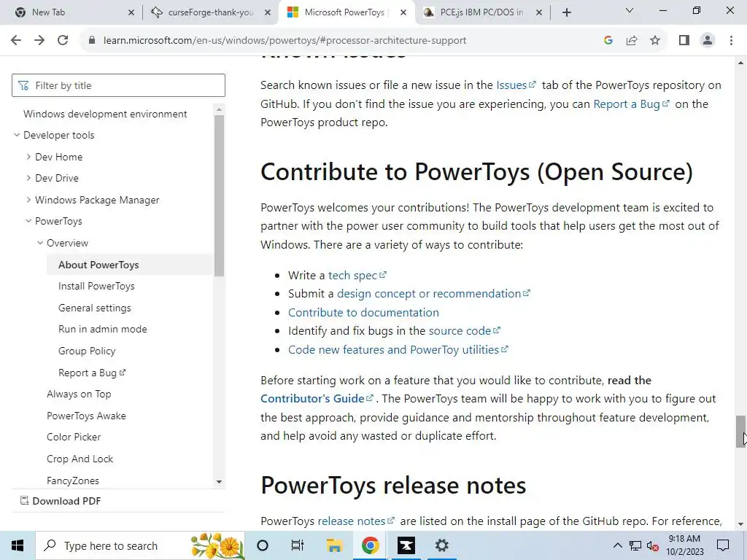Expand the Dev Home node
This screenshot has width=747, height=560.
pyautogui.click(x=28, y=157)
